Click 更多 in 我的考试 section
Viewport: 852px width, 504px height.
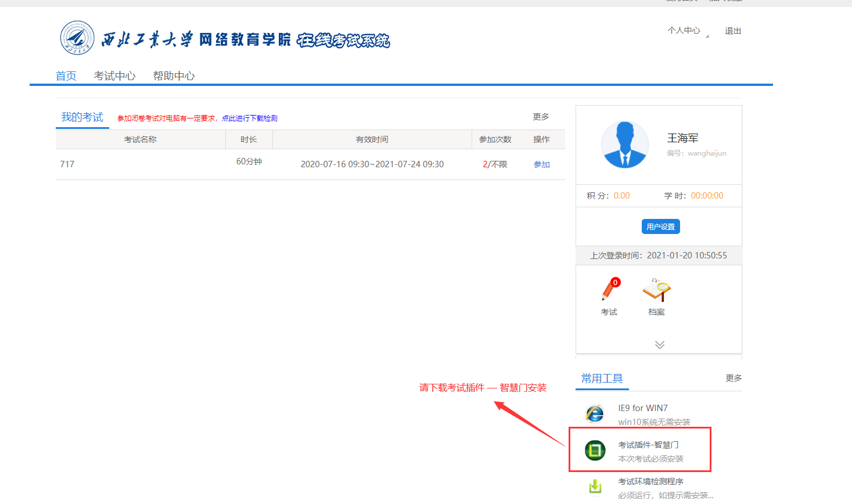point(541,117)
